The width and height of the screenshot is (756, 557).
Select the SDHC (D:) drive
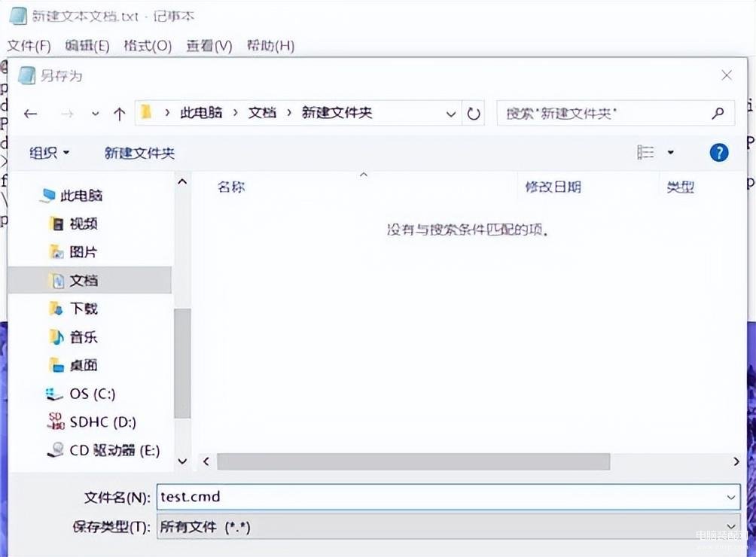coord(102,422)
